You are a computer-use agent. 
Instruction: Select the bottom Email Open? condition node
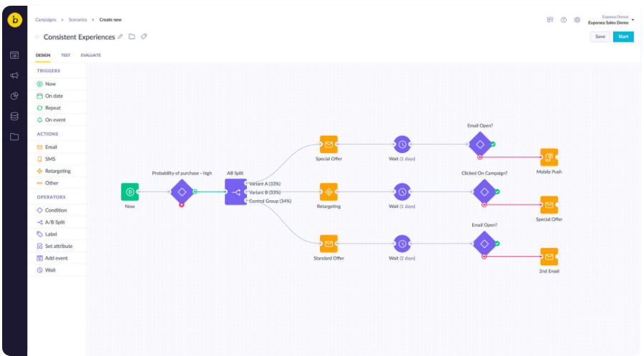(484, 244)
